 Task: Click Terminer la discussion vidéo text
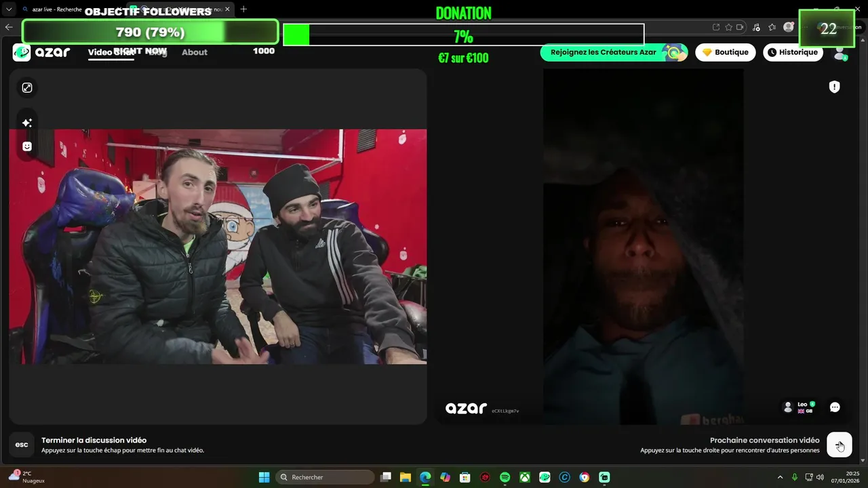94,440
